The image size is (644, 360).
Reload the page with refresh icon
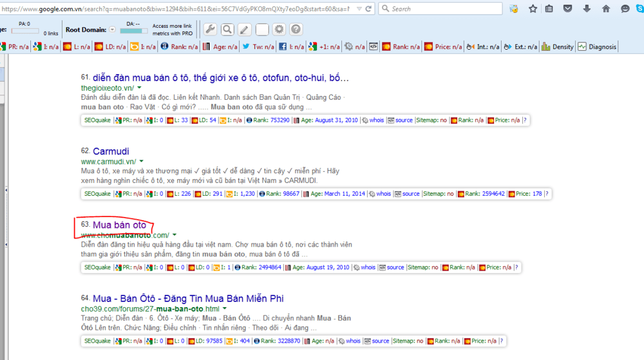368,8
